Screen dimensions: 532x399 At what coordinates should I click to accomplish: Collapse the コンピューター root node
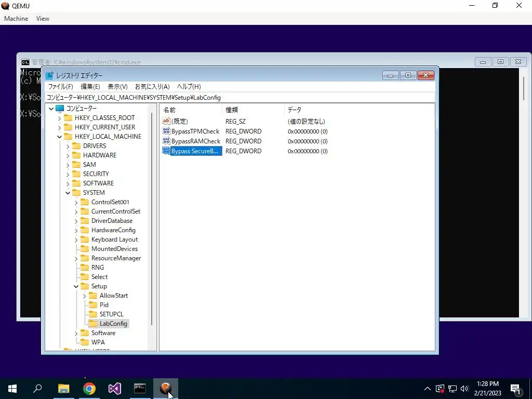(51, 109)
